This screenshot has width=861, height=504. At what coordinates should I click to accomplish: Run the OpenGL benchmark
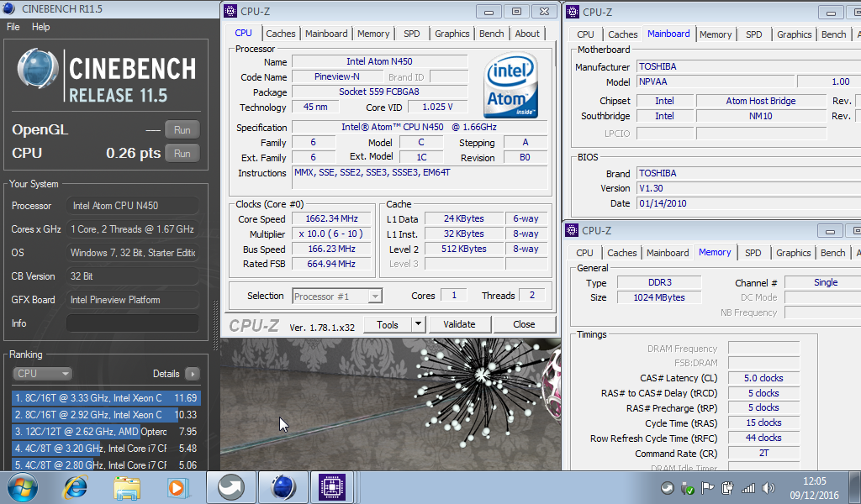(x=182, y=130)
